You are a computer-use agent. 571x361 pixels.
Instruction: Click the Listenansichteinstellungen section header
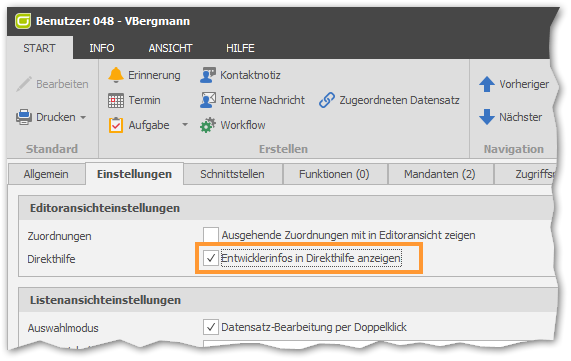coord(105,300)
